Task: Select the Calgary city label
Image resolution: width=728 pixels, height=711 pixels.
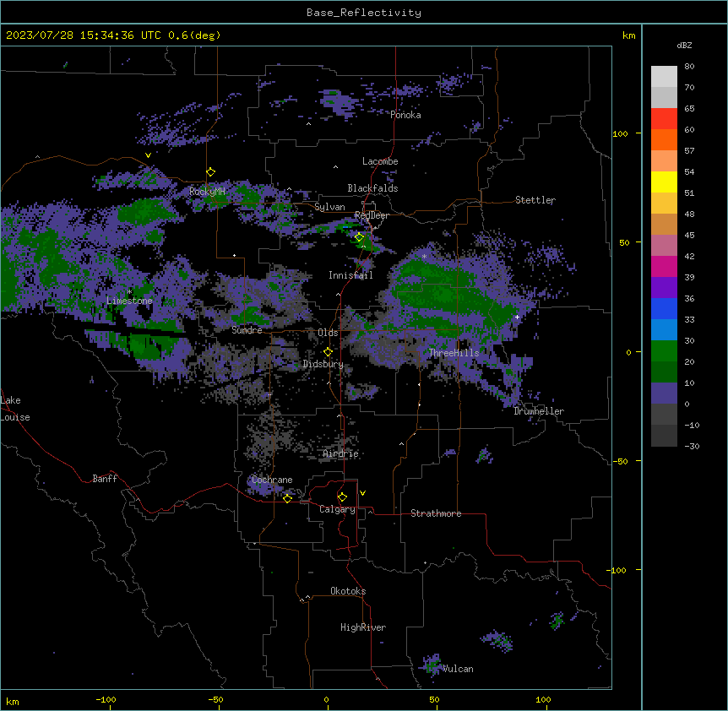Action: click(337, 509)
